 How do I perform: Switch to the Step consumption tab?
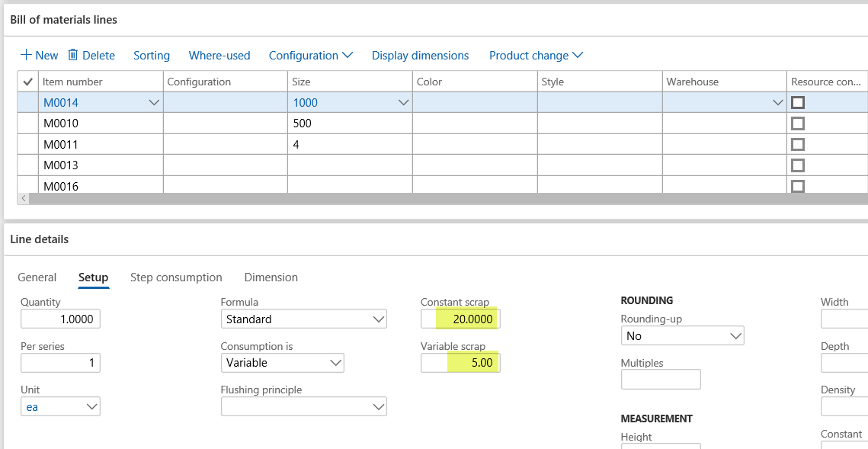tap(176, 277)
